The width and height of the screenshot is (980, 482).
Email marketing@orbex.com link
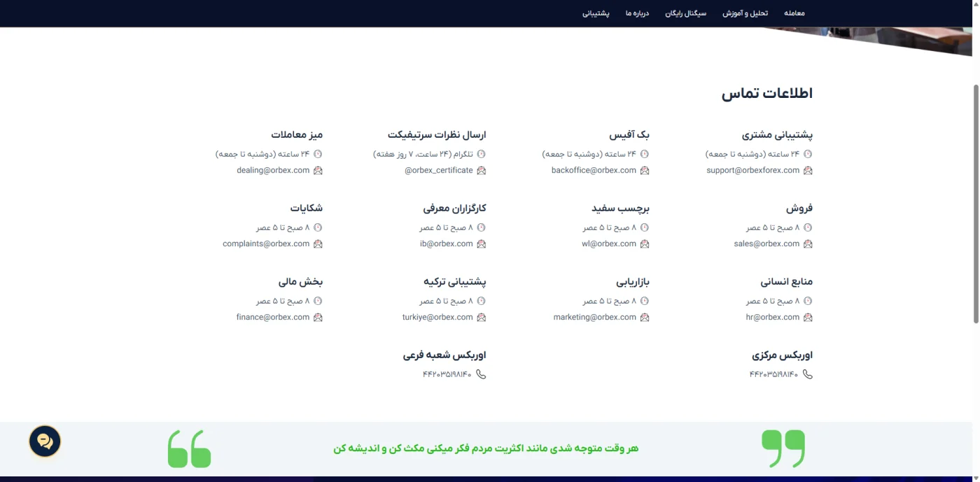point(595,318)
